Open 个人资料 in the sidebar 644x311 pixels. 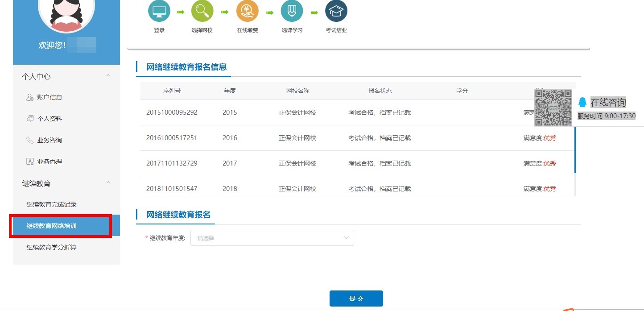(x=49, y=119)
